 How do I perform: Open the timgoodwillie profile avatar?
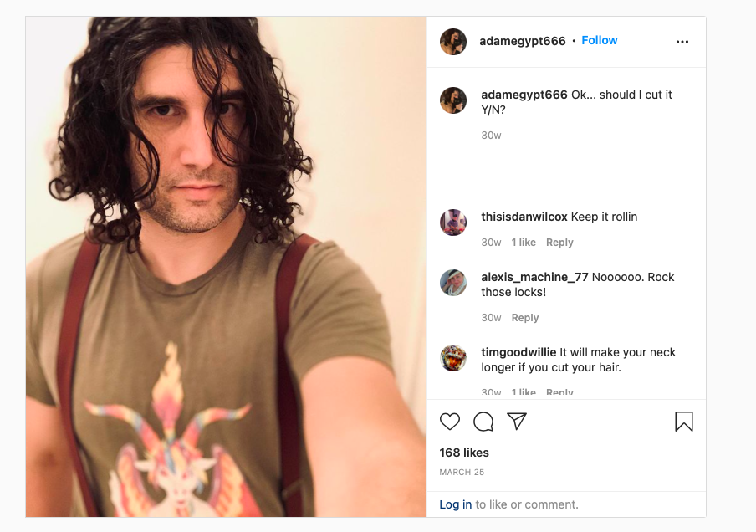(x=453, y=358)
